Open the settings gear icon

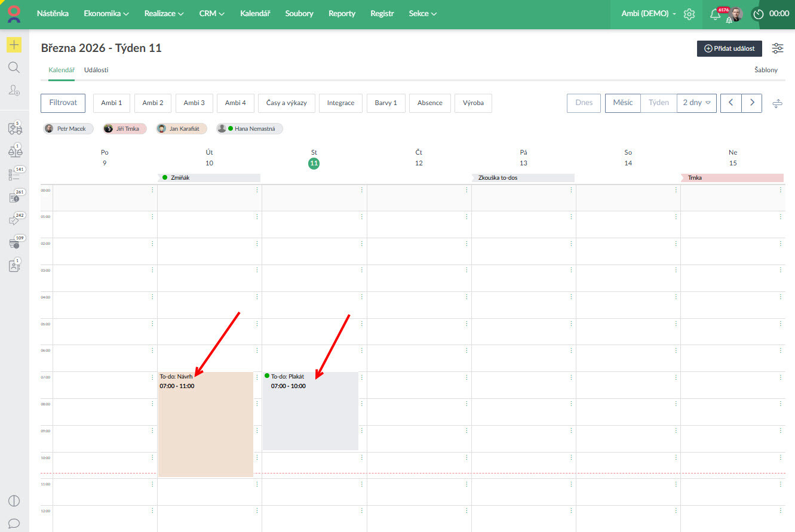[x=689, y=14]
